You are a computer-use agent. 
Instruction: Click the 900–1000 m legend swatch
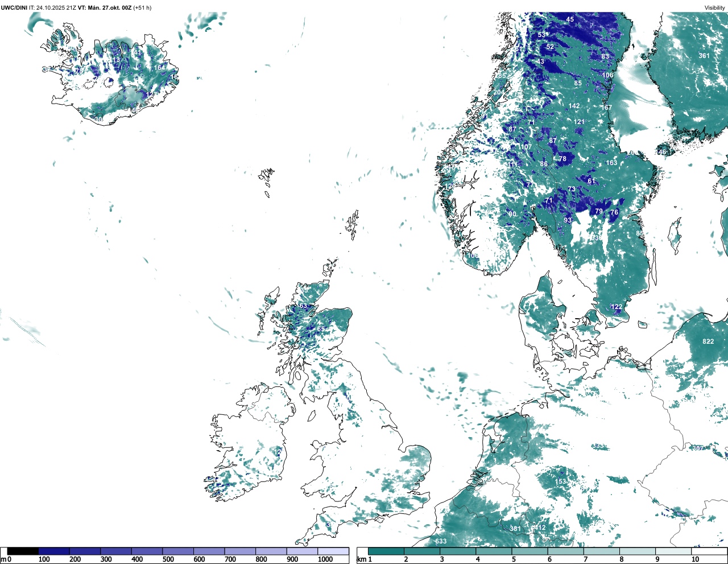[x=302, y=551]
